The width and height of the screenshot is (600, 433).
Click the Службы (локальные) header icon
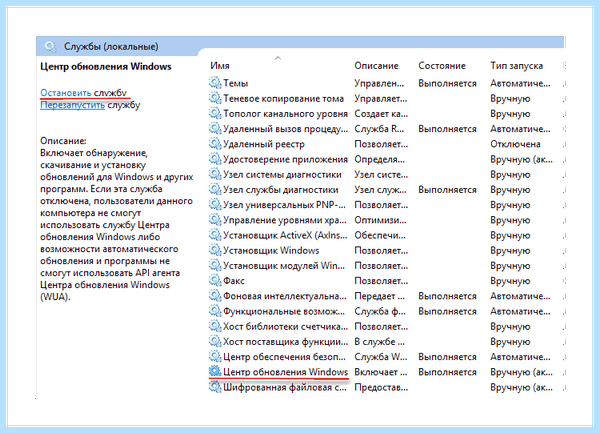tap(50, 47)
